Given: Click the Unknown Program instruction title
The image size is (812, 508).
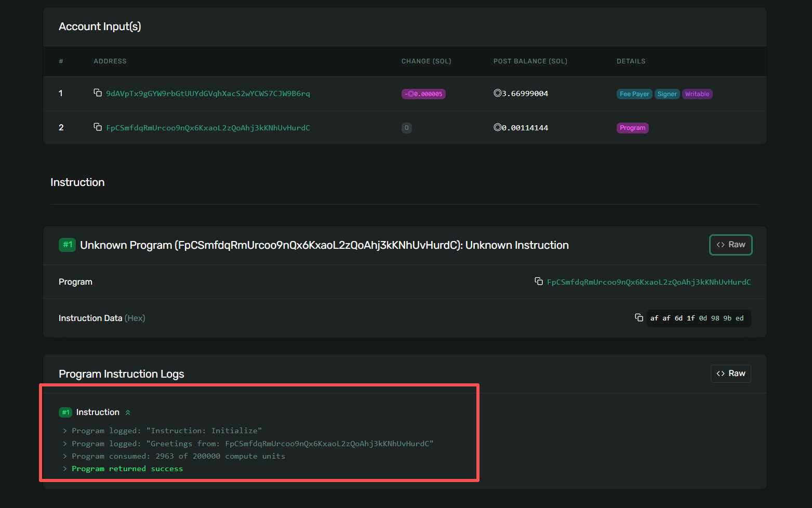Looking at the screenshot, I should pyautogui.click(x=325, y=245).
